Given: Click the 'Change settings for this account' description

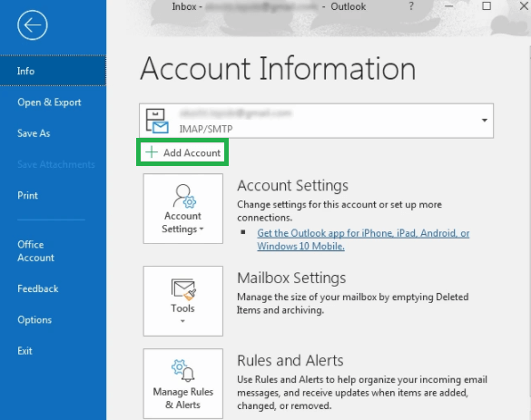Looking at the screenshot, I should 339,210.
